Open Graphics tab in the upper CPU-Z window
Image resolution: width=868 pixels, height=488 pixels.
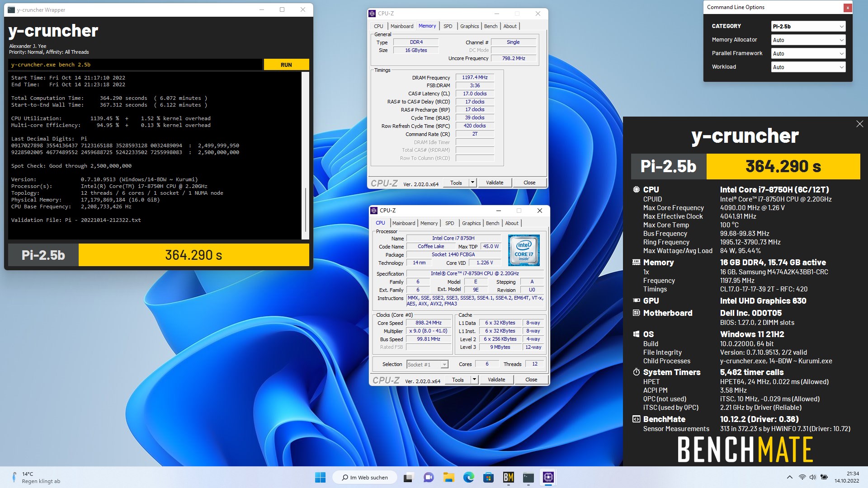(469, 26)
